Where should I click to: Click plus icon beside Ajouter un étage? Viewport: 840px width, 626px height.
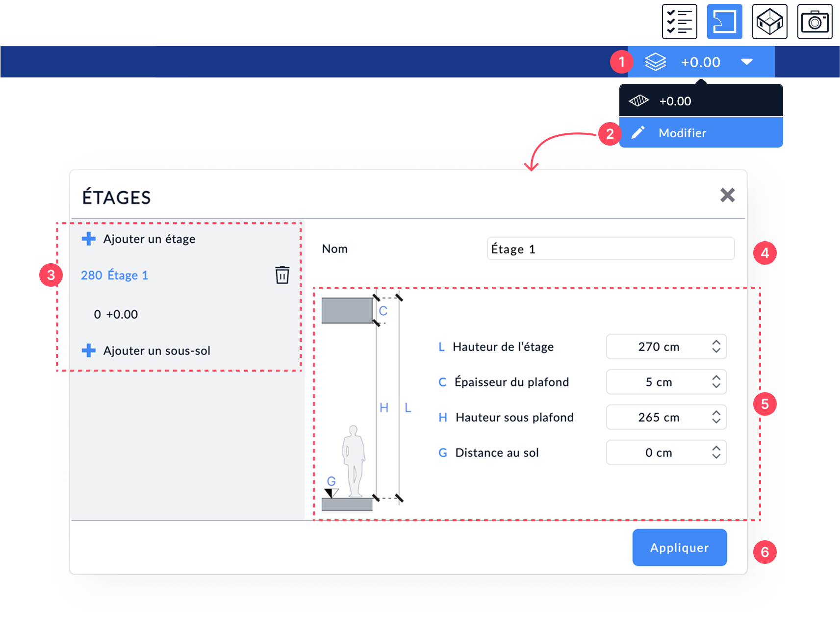pos(89,239)
